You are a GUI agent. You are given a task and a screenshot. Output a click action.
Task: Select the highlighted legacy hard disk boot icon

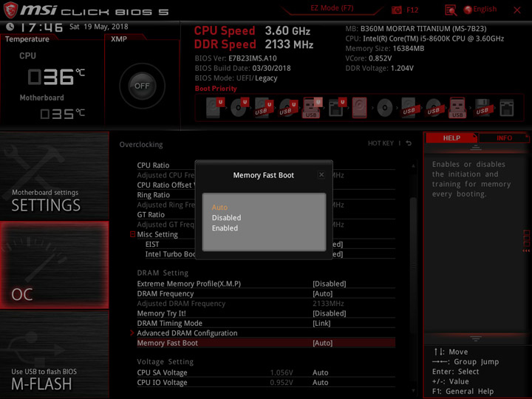tap(360, 108)
